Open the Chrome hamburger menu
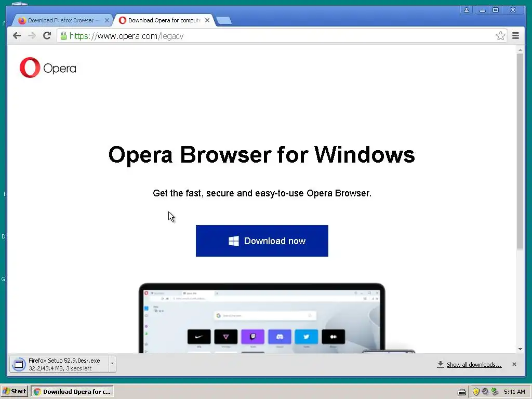The height and width of the screenshot is (399, 532). pos(515,36)
